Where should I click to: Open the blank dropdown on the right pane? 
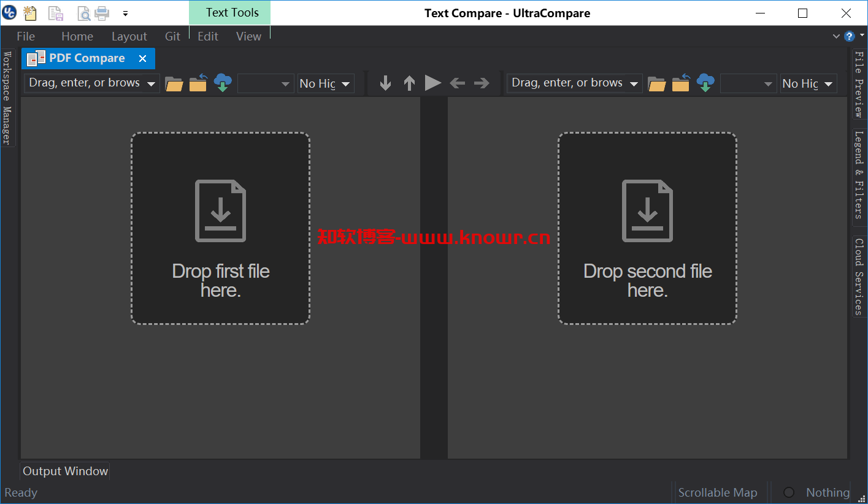coord(748,83)
